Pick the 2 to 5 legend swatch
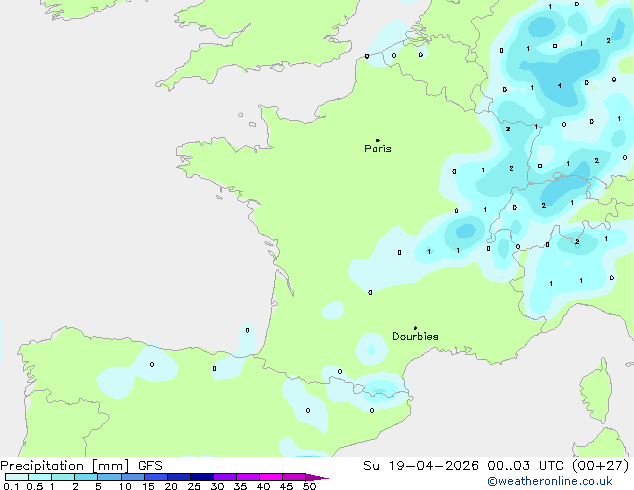 tap(86, 477)
